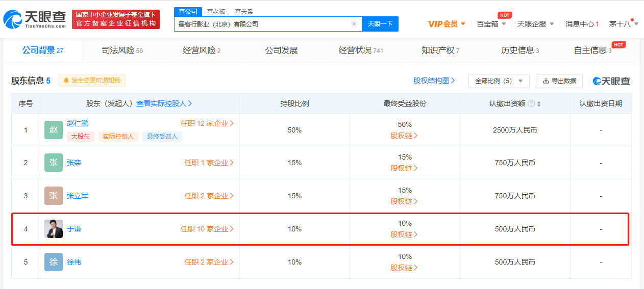Image resolution: width=644 pixels, height=289 pixels.
Task: Open shareholder 徐伟 profile link
Action: [x=74, y=262]
